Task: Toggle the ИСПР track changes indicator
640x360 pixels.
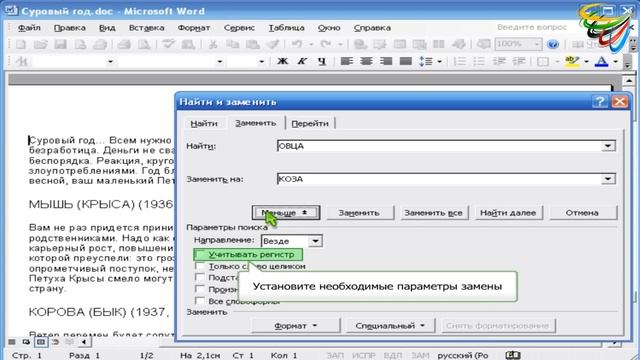Action: click(x=363, y=356)
